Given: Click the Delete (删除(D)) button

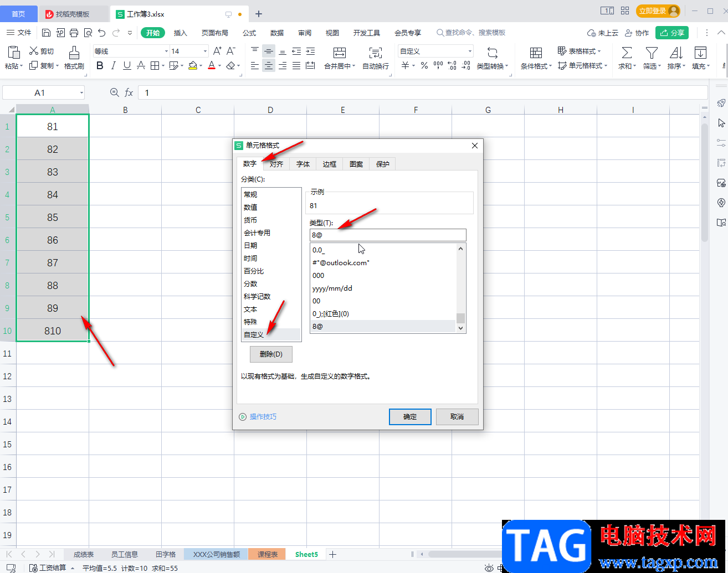Looking at the screenshot, I should click(x=271, y=354).
